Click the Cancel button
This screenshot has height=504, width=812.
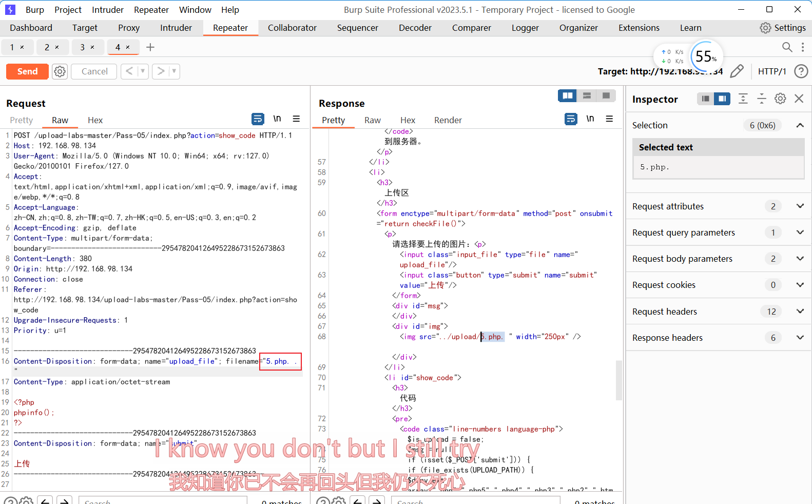pos(94,71)
